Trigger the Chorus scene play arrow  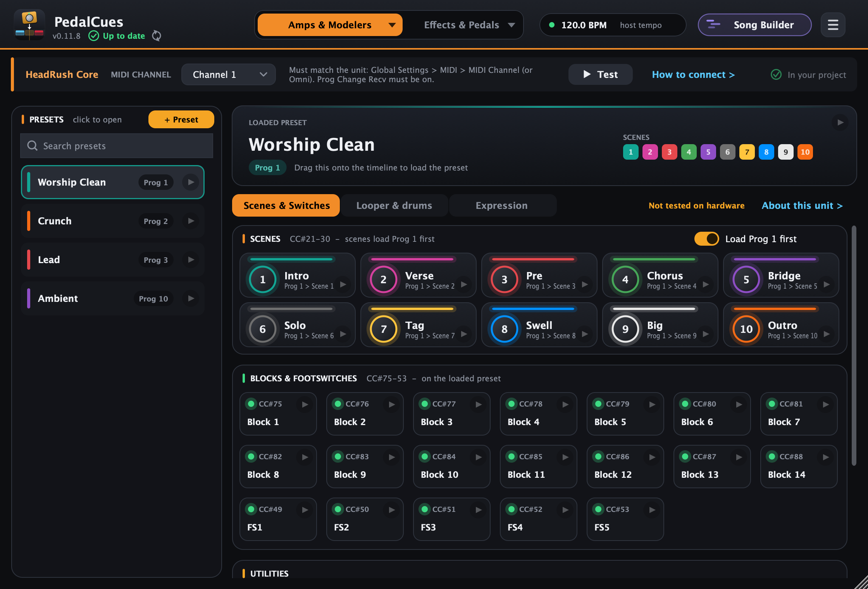(706, 284)
